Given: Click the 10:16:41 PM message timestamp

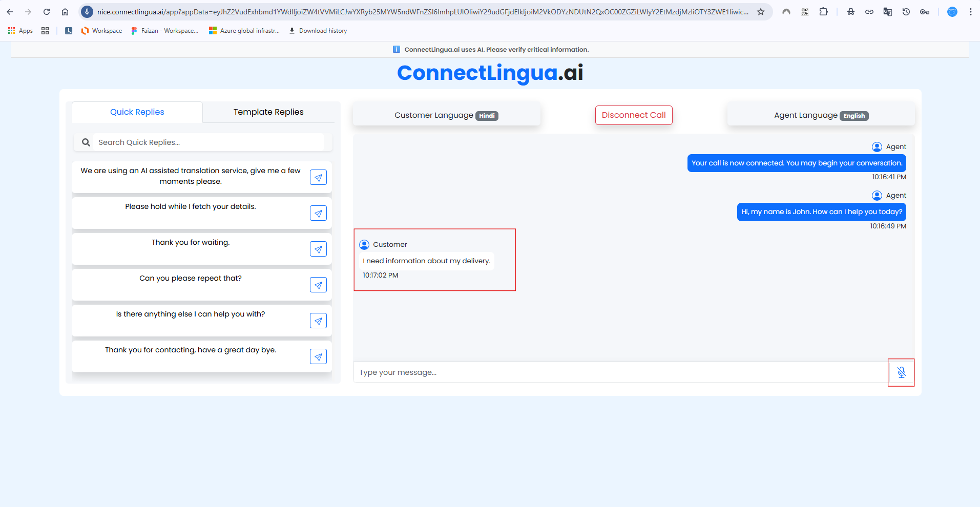Looking at the screenshot, I should point(889,177).
